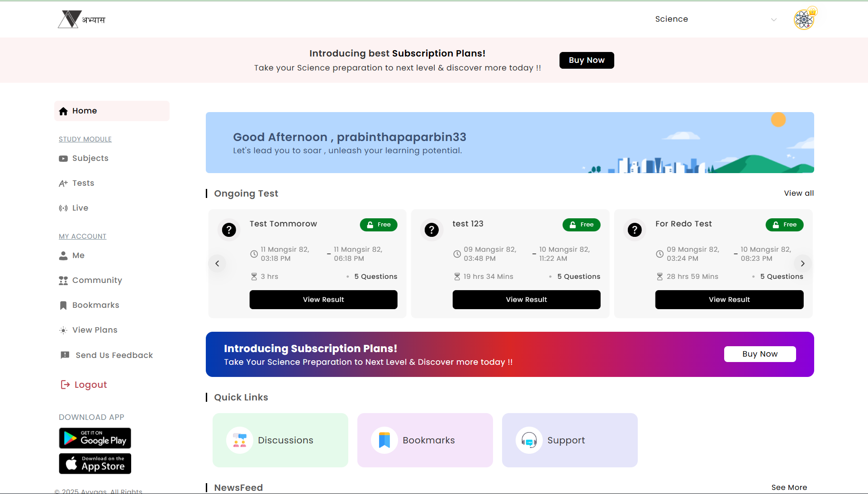Click the Discussions quick link icon
868x494 pixels.
239,440
